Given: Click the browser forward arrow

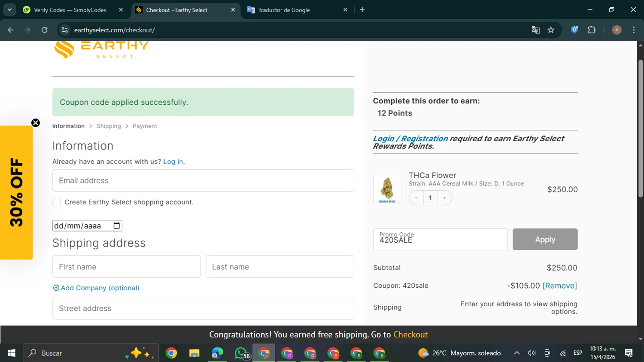Looking at the screenshot, I should tap(27, 30).
